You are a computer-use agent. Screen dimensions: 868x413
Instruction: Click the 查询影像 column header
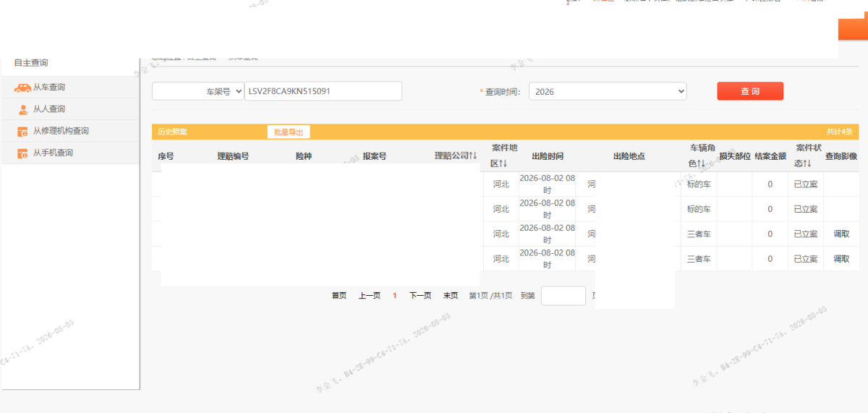click(x=841, y=156)
